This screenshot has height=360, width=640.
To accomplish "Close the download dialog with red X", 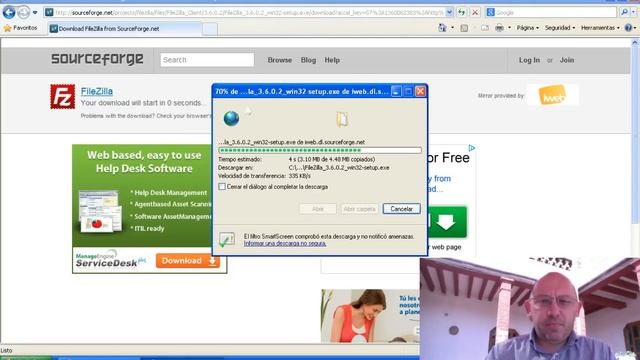I will (x=420, y=91).
